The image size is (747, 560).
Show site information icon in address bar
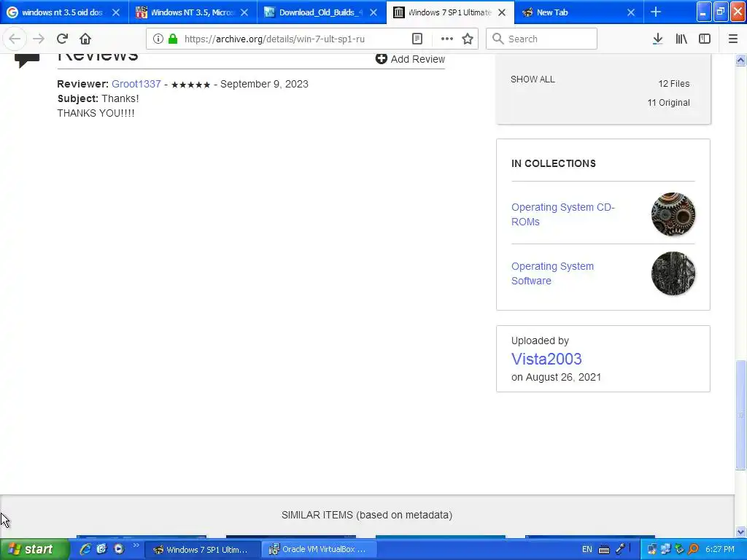click(x=158, y=39)
